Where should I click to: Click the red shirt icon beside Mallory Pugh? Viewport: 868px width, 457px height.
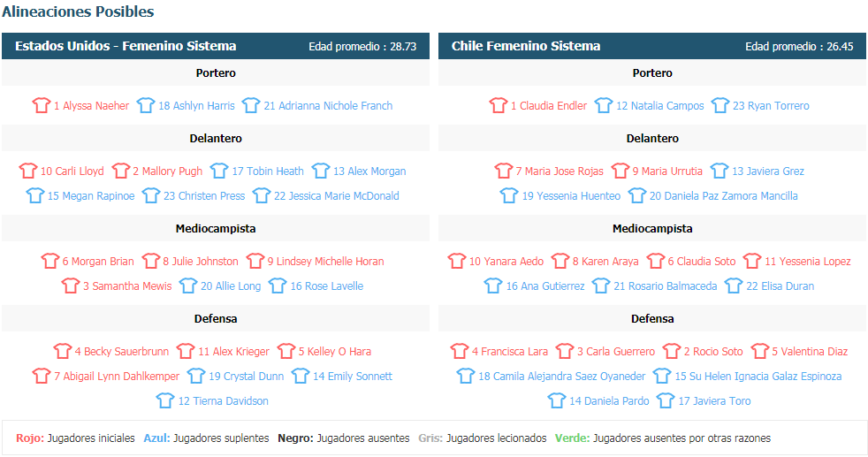tap(120, 171)
